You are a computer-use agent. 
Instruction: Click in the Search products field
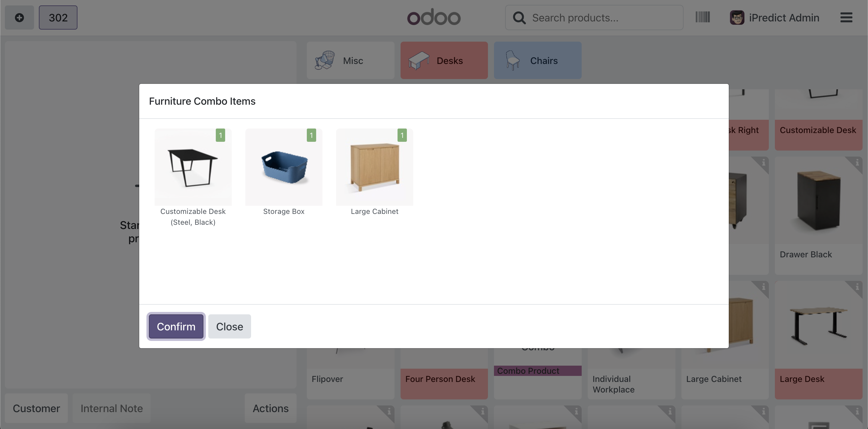click(603, 18)
